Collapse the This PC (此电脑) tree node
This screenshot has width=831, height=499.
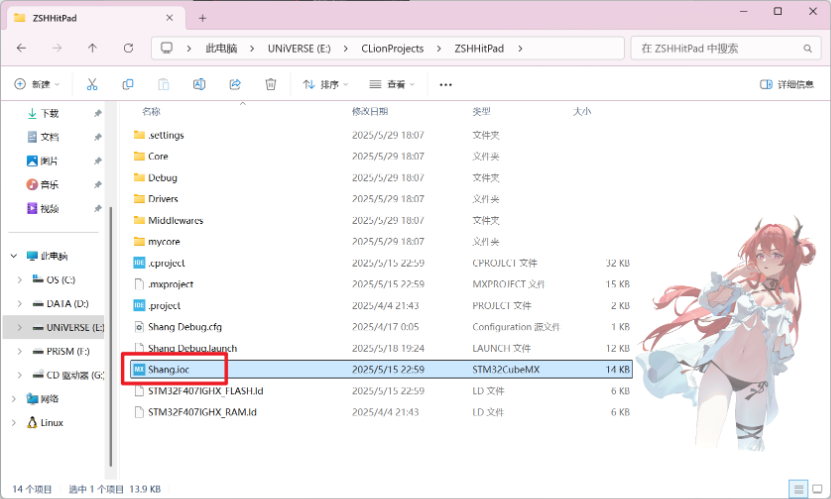click(x=14, y=256)
